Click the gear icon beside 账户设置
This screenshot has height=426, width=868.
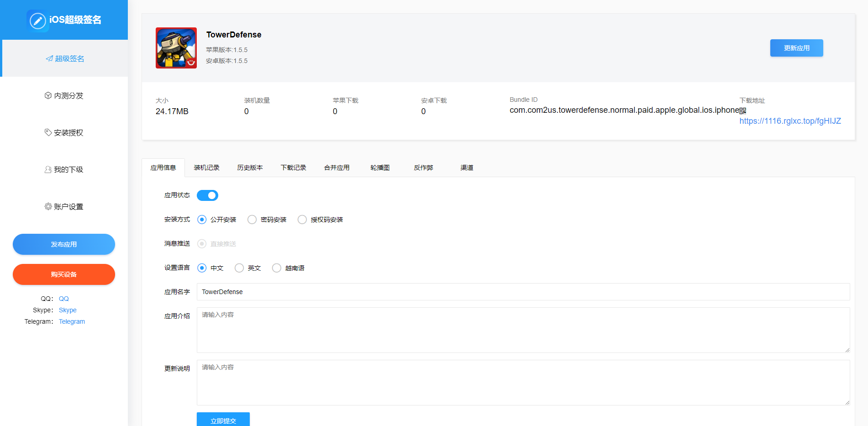pos(48,206)
